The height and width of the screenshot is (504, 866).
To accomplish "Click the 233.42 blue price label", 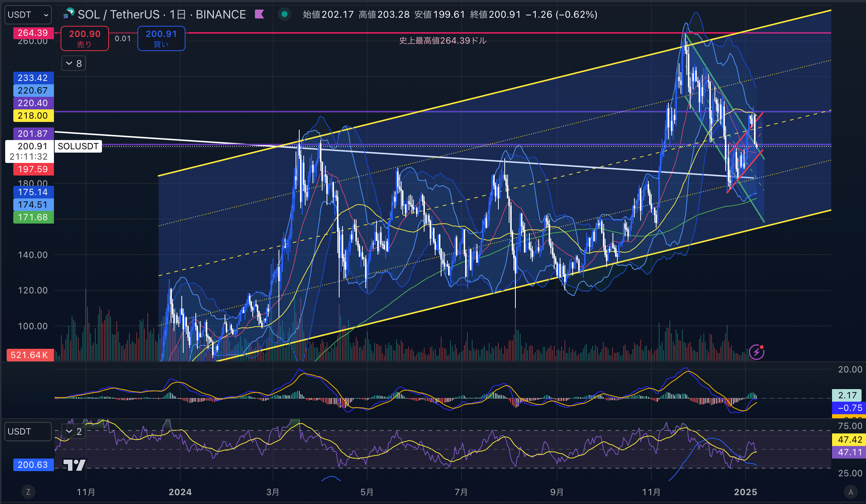I will click(x=33, y=78).
